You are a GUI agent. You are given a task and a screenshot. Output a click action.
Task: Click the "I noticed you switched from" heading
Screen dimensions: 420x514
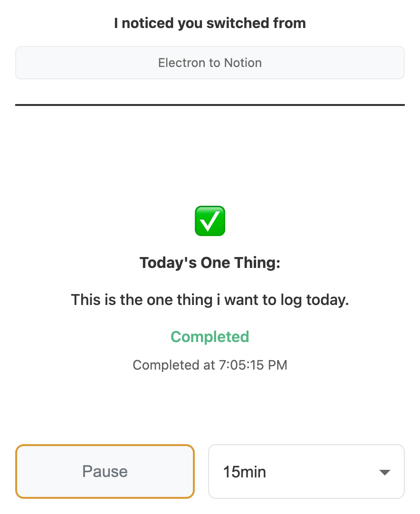pos(210,23)
